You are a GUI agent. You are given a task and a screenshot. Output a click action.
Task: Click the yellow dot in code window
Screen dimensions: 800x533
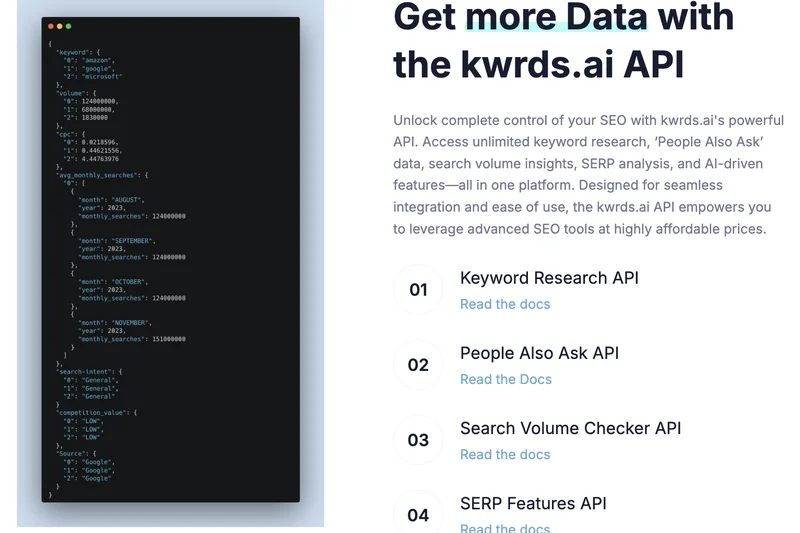click(60, 26)
